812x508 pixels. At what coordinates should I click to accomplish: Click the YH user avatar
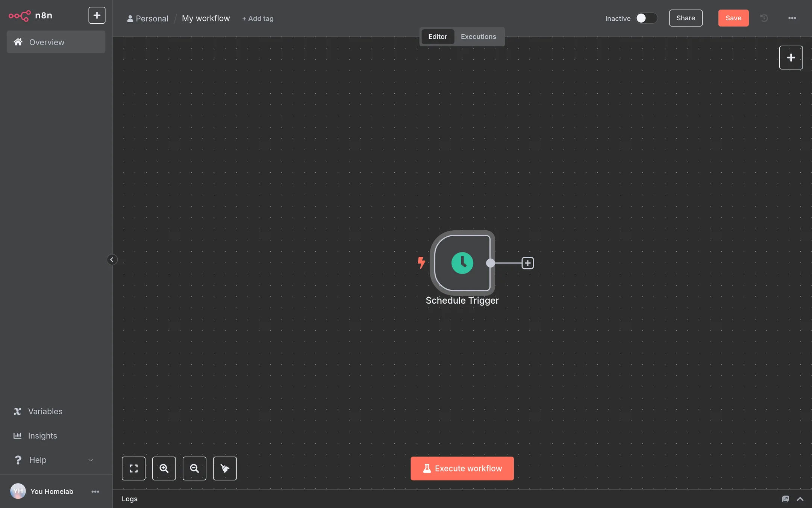18,491
